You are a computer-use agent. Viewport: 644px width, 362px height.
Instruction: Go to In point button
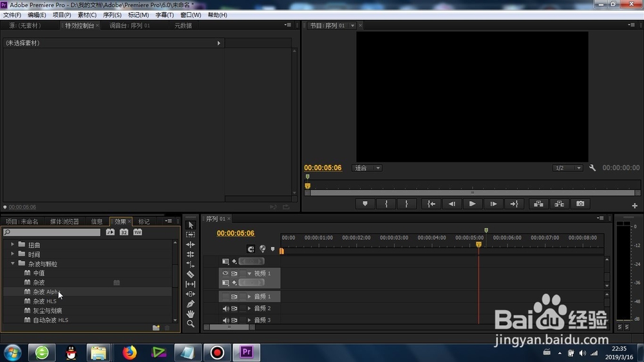point(431,204)
